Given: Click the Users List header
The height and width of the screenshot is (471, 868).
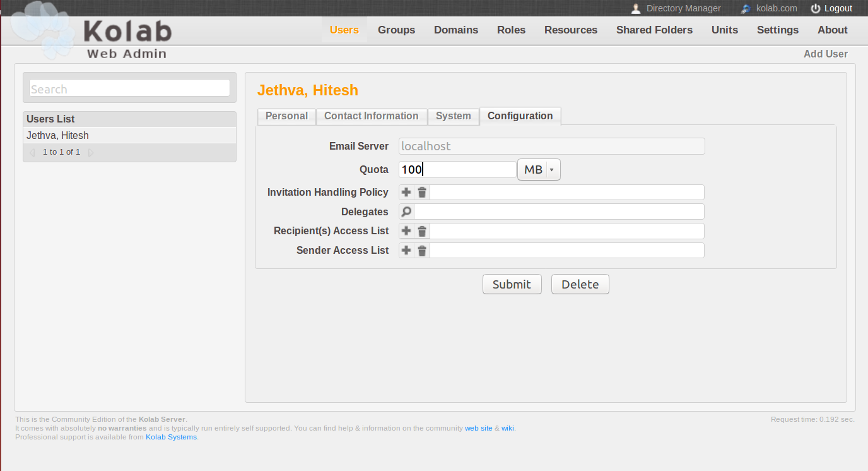Looking at the screenshot, I should point(129,119).
